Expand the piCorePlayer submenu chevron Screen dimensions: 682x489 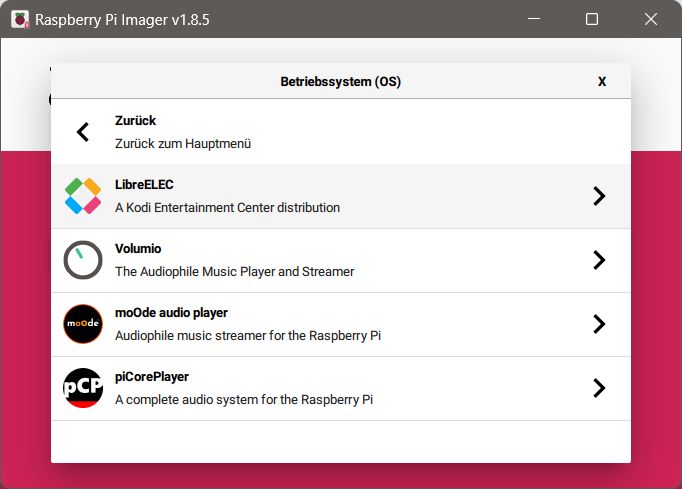(599, 388)
